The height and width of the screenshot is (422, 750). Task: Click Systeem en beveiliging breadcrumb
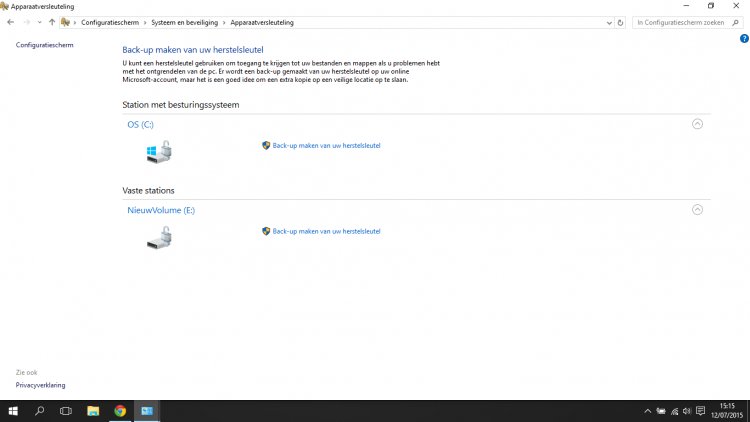coord(184,22)
